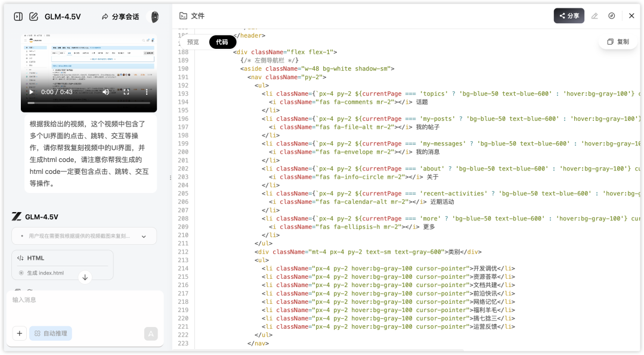Click the plus attachment button
The width and height of the screenshot is (644, 355).
click(20, 334)
